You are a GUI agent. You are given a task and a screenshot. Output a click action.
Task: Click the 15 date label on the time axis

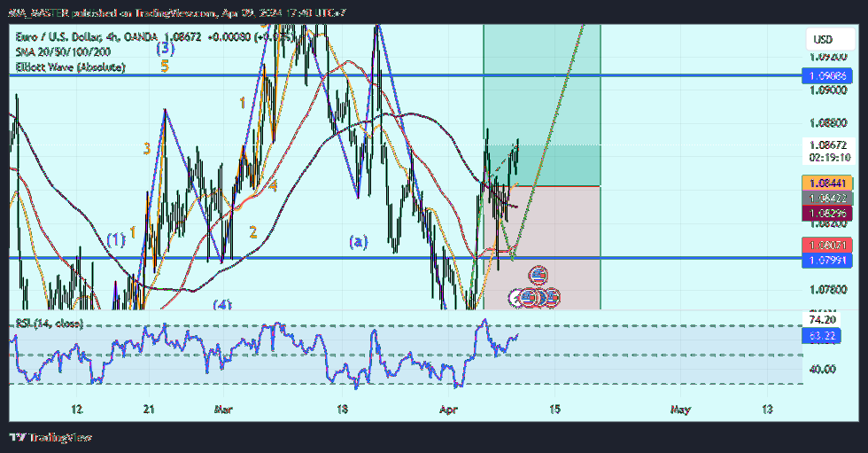[554, 410]
